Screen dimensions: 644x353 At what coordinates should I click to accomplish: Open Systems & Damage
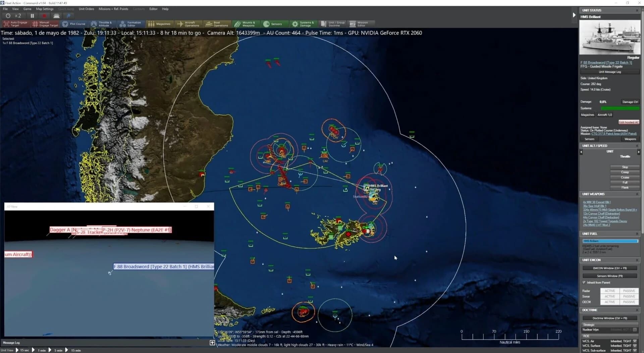coord(303,24)
